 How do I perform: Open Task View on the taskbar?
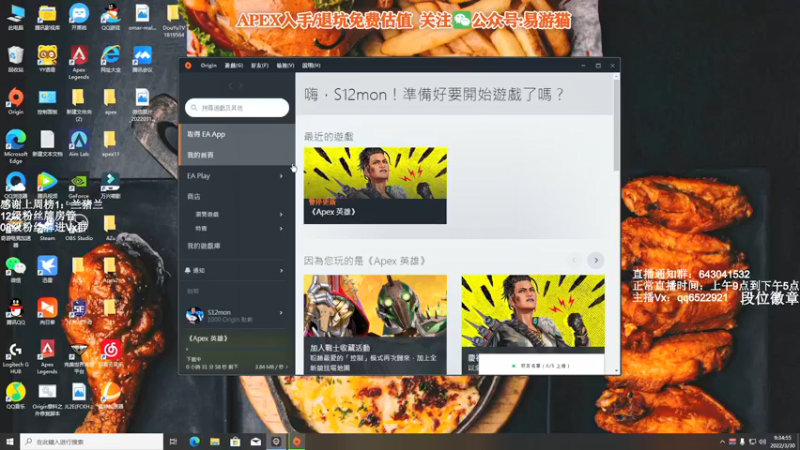173,441
